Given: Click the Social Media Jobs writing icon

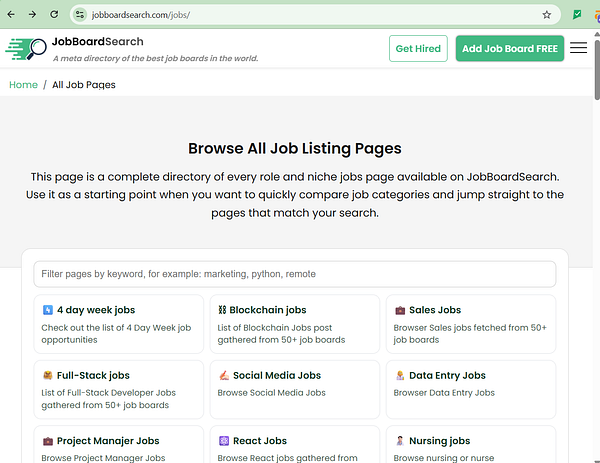Looking at the screenshot, I should [224, 375].
